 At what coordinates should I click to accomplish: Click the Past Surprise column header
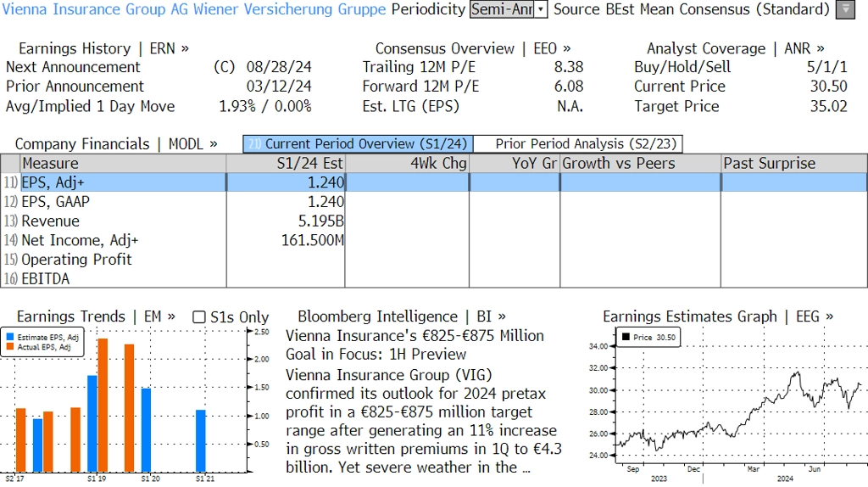point(793,164)
